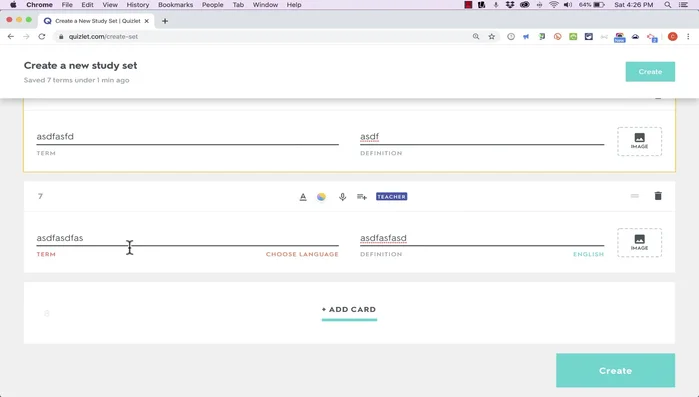Click the Create button in the header
Screen dimensions: 699x397
(x=650, y=71)
